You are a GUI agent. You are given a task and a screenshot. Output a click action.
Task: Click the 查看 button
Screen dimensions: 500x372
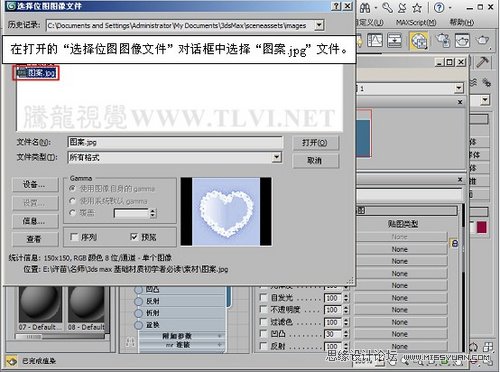35,239
